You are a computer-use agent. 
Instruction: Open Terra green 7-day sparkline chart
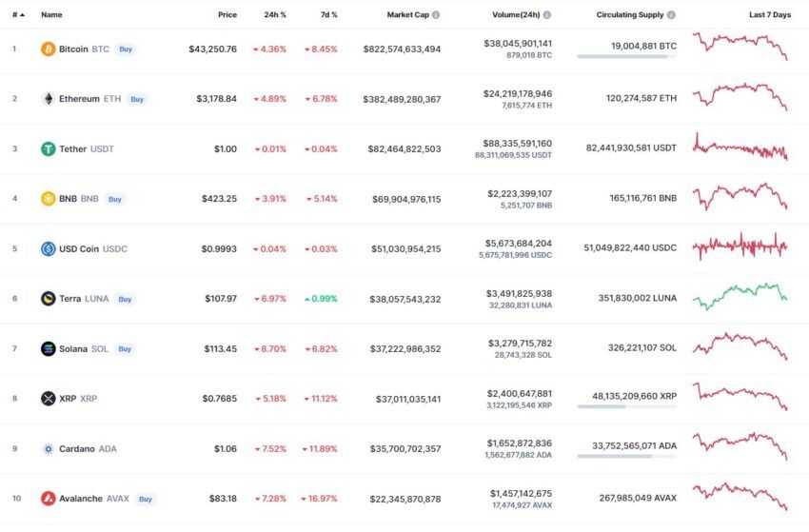(740, 296)
